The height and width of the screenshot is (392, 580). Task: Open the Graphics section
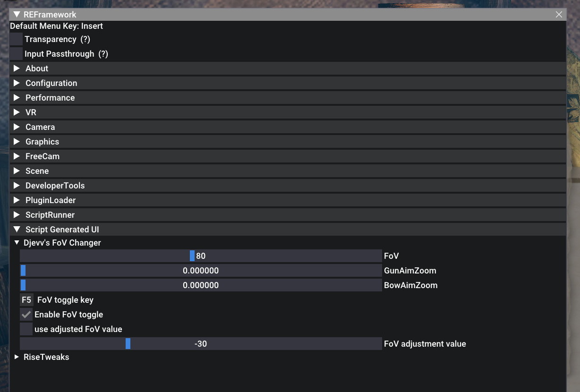pyautogui.click(x=288, y=142)
